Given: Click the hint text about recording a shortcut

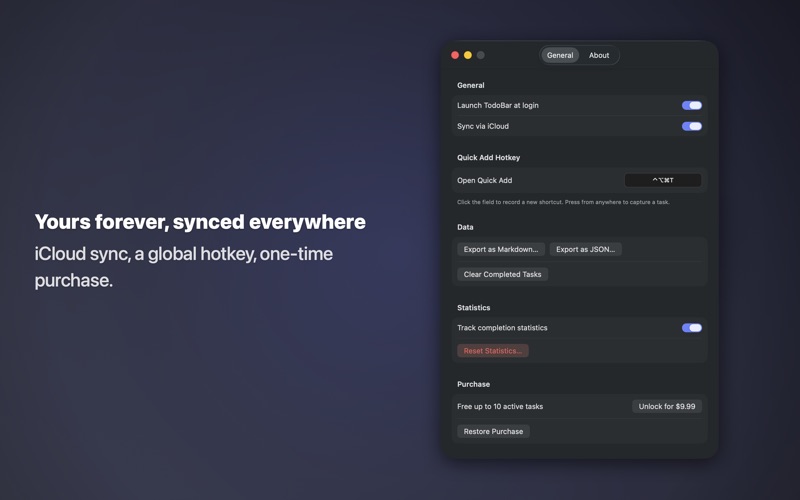Looking at the screenshot, I should click(563, 202).
